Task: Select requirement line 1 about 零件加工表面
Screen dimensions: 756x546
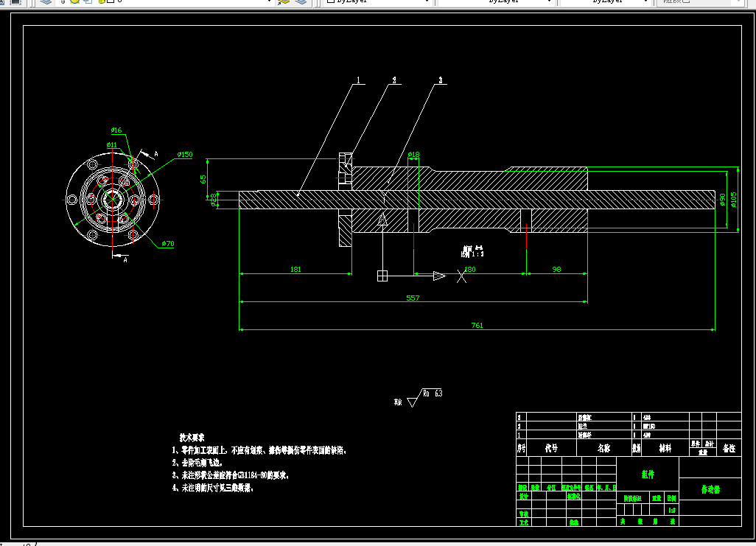Action: pos(259,450)
